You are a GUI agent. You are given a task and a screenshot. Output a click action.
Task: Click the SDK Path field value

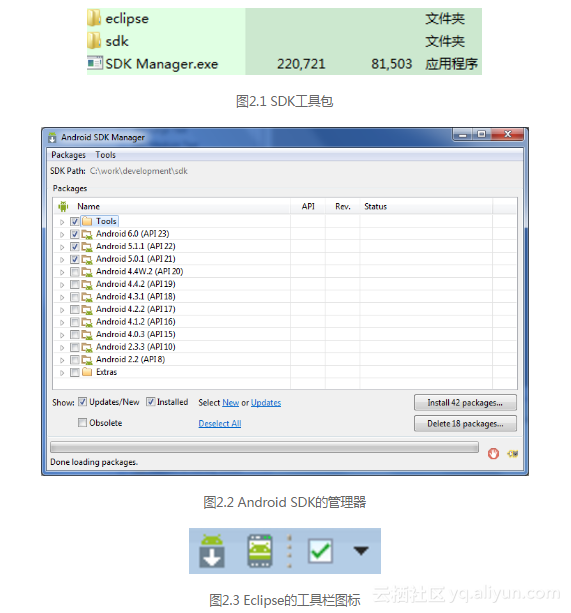click(x=139, y=171)
